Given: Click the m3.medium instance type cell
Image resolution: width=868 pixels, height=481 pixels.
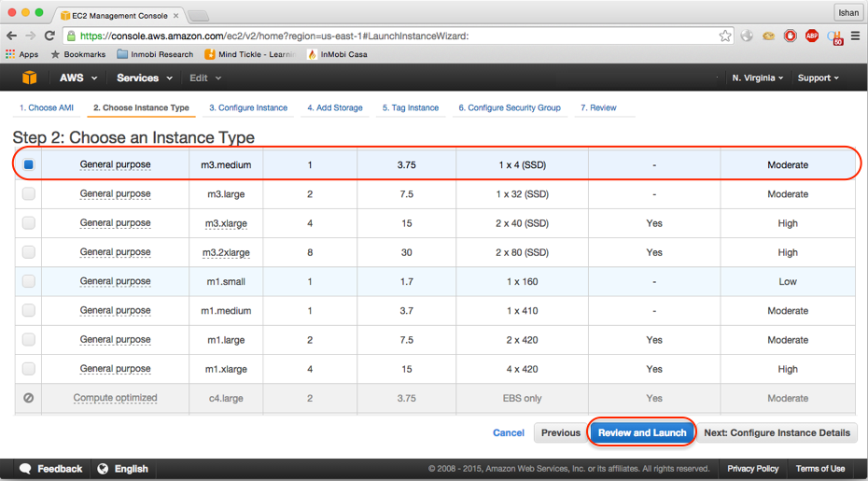Looking at the screenshot, I should pos(226,165).
